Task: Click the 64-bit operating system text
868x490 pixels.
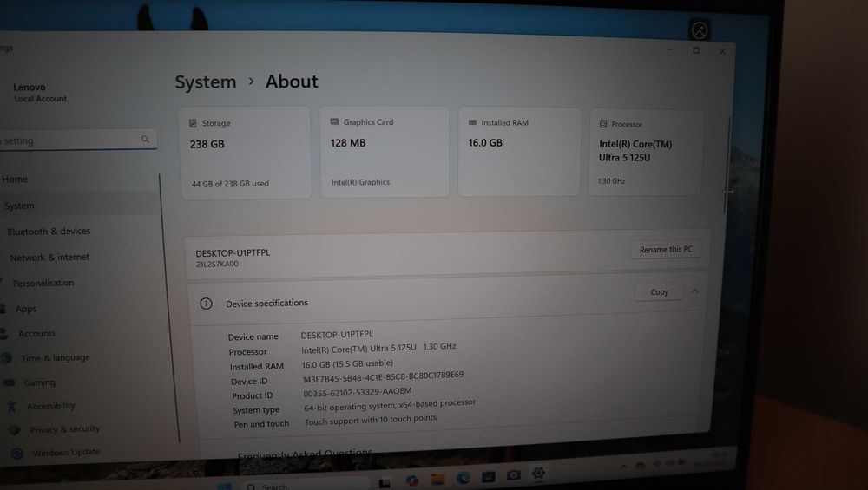Action: click(390, 405)
